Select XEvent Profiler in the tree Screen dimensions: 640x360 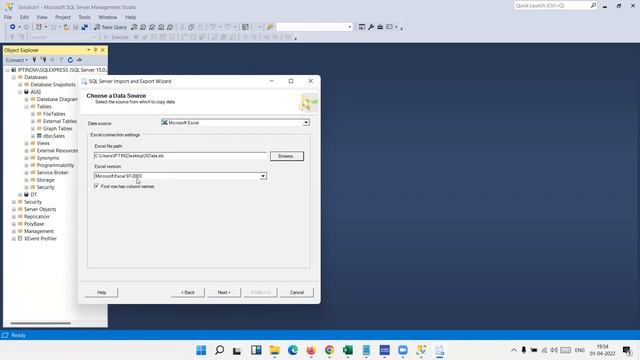40,239
